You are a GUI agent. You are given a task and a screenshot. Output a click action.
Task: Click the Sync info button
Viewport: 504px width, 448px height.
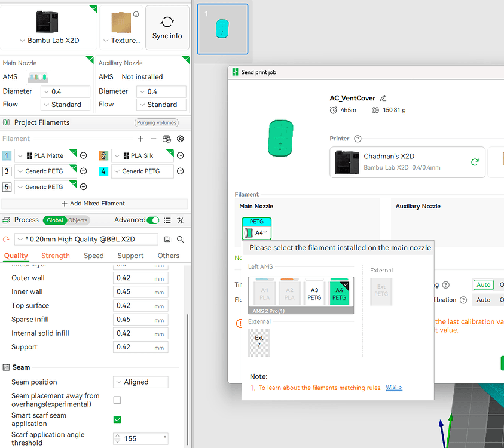(167, 27)
